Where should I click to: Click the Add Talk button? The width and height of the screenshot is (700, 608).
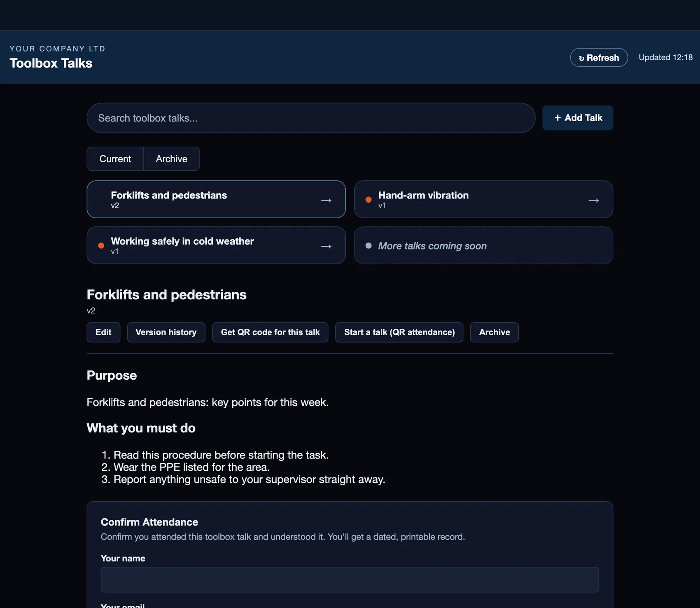point(578,118)
